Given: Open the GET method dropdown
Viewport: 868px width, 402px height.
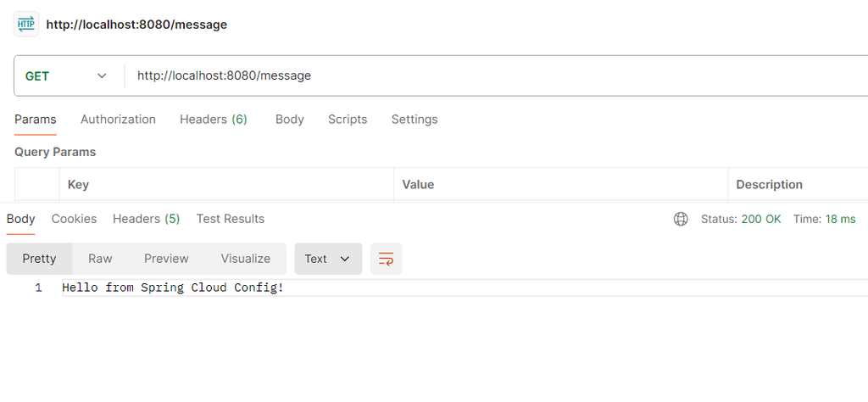Looking at the screenshot, I should click(x=66, y=75).
